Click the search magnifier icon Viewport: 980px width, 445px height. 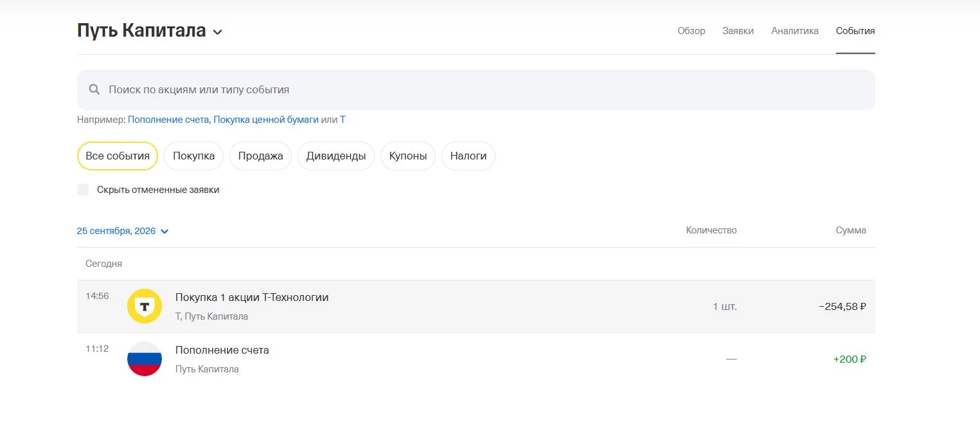tap(94, 90)
